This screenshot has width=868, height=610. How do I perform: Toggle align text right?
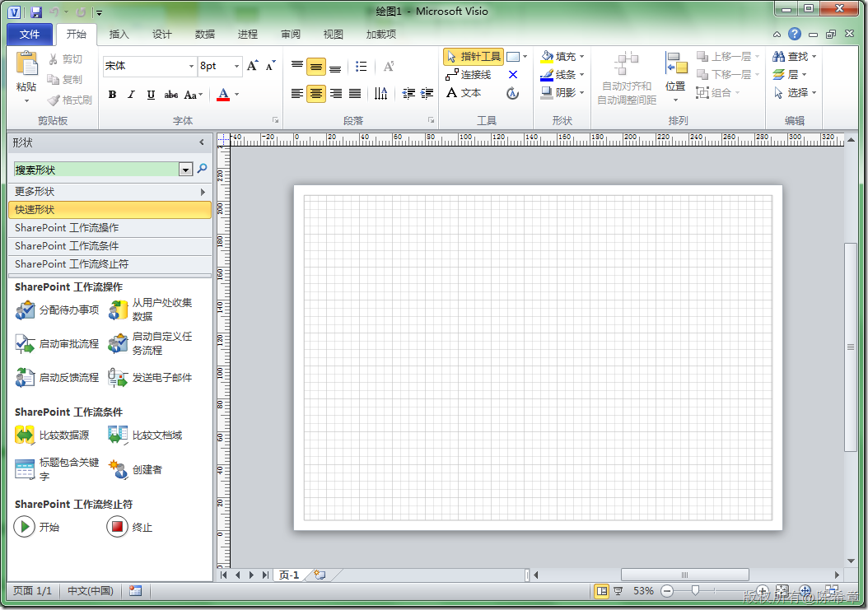(336, 94)
